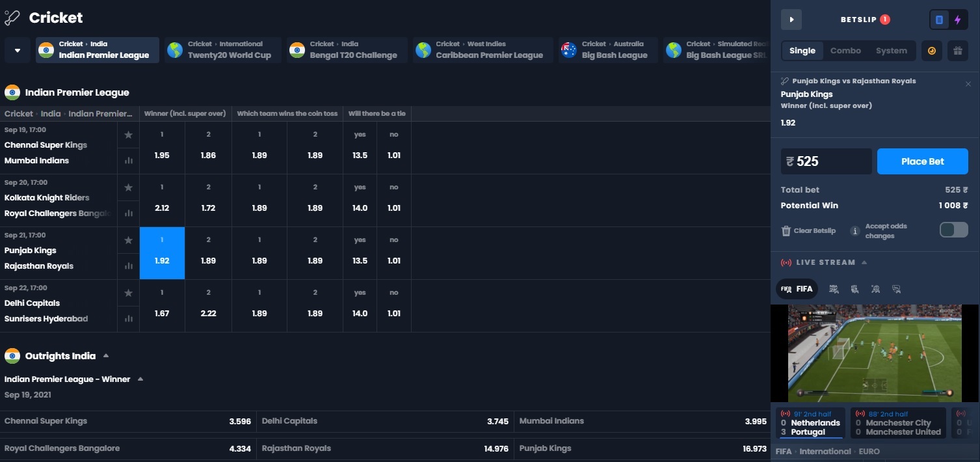Open the cricket leagues dropdown arrow
The width and height of the screenshot is (980, 462).
(x=18, y=50)
